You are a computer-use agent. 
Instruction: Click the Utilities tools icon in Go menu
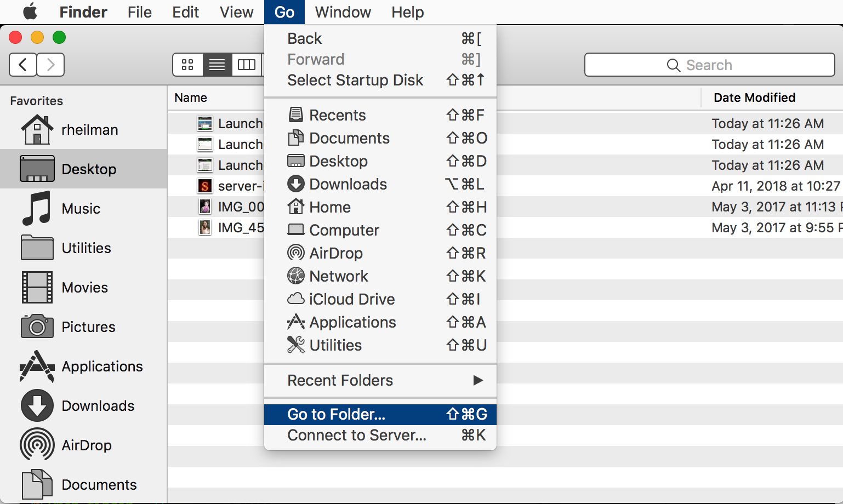click(x=296, y=345)
